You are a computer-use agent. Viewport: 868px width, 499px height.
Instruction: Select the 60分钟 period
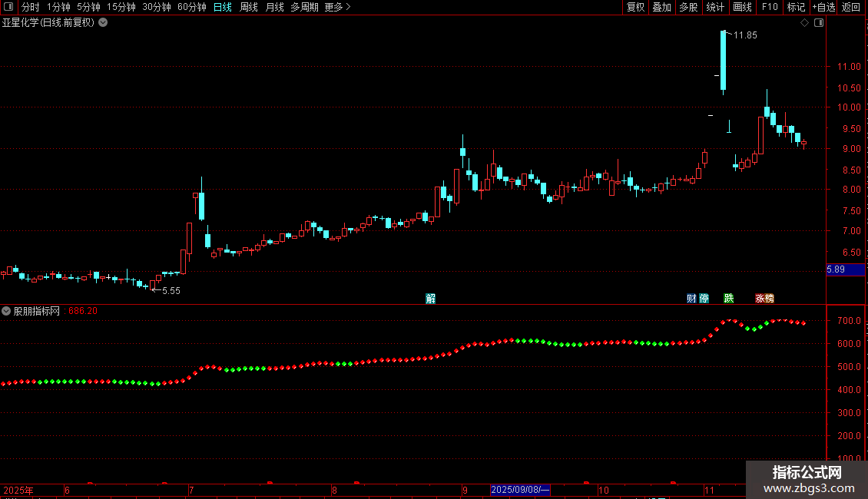click(192, 7)
